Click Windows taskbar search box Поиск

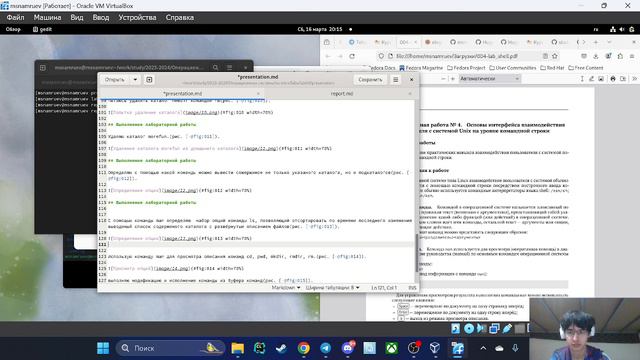tap(171, 348)
